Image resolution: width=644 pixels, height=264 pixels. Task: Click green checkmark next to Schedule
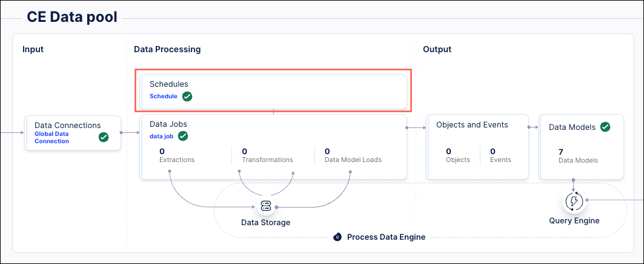pyautogui.click(x=187, y=96)
